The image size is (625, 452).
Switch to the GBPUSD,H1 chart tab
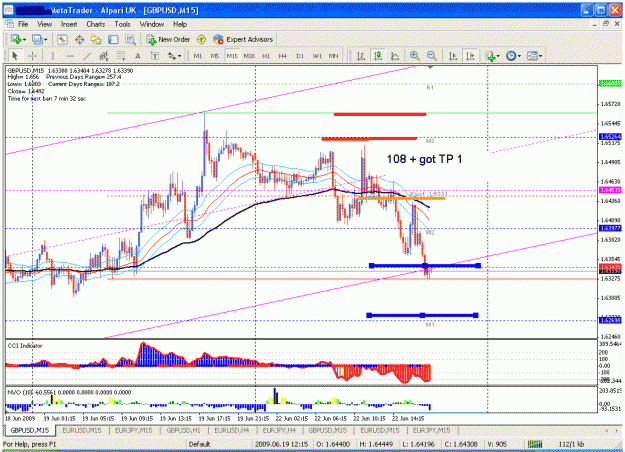pos(183,431)
